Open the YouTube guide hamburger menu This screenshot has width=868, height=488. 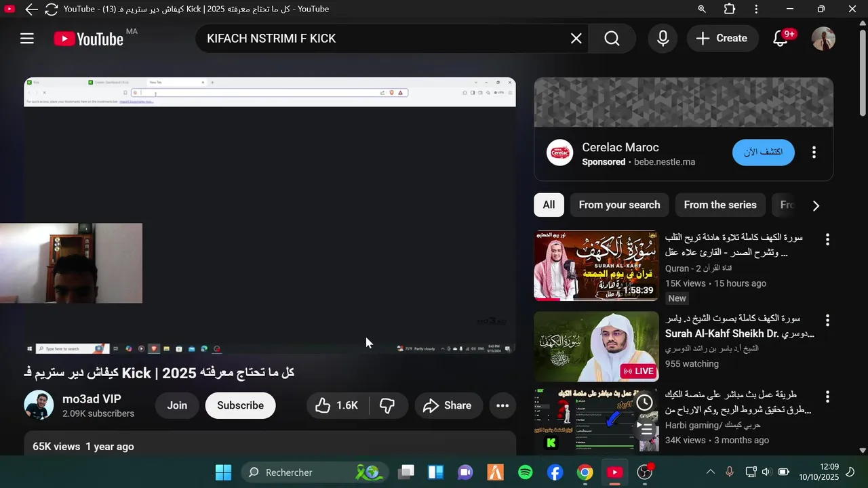pos(27,39)
